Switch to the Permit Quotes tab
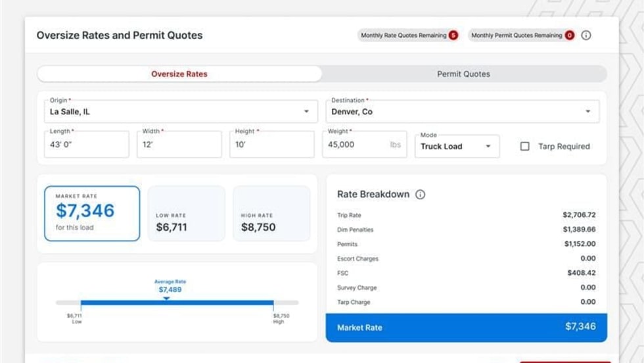The width and height of the screenshot is (644, 363). [463, 74]
